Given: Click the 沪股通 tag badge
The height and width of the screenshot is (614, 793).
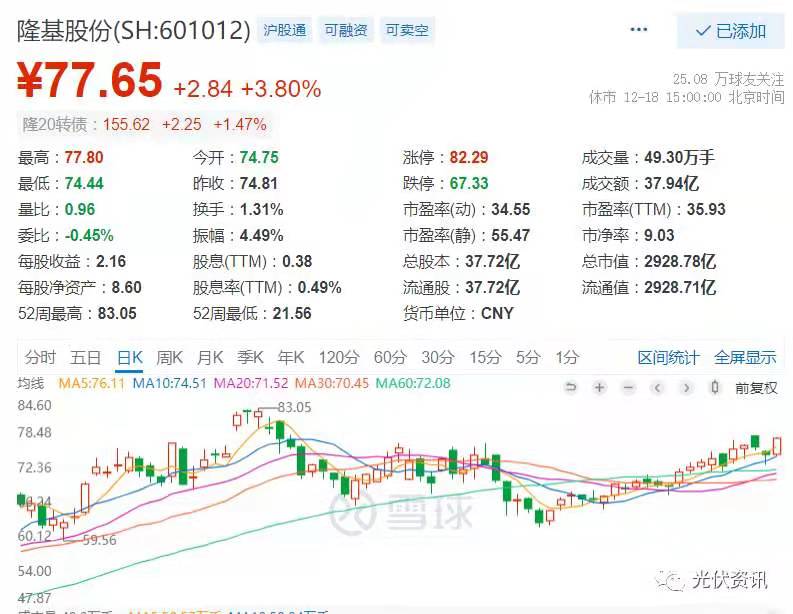Looking at the screenshot, I should [x=285, y=31].
